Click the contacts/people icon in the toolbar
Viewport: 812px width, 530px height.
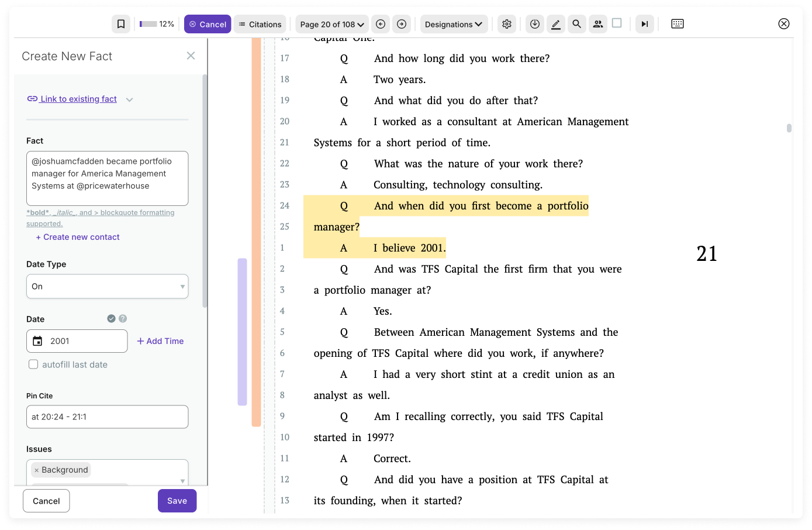tap(597, 23)
